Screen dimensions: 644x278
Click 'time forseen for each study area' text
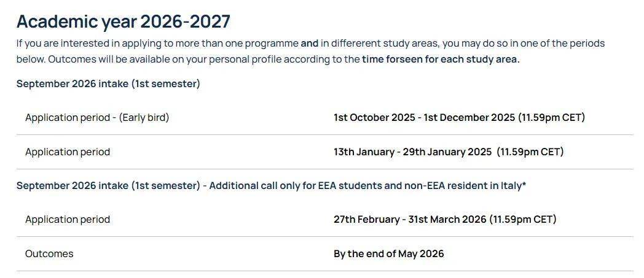[x=439, y=60]
